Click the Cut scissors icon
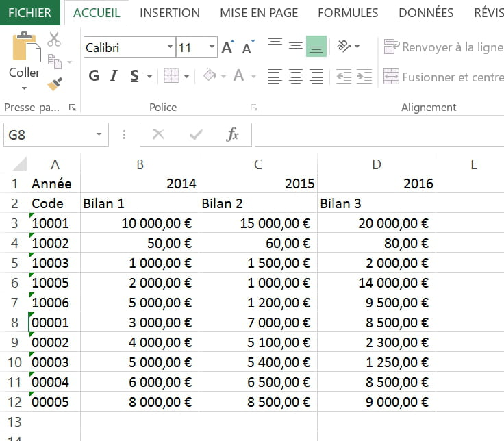Screen dimensions: 504x441 (x=54, y=40)
